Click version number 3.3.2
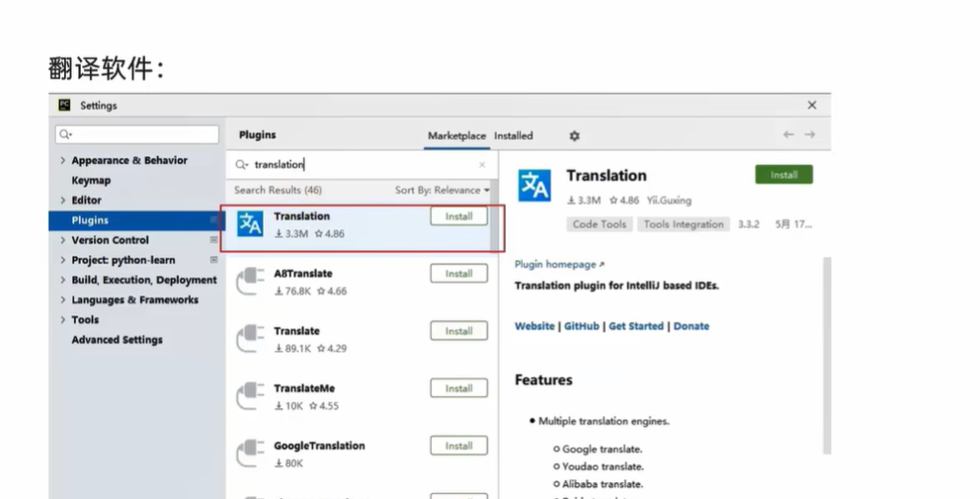980x499 pixels. [x=749, y=224]
